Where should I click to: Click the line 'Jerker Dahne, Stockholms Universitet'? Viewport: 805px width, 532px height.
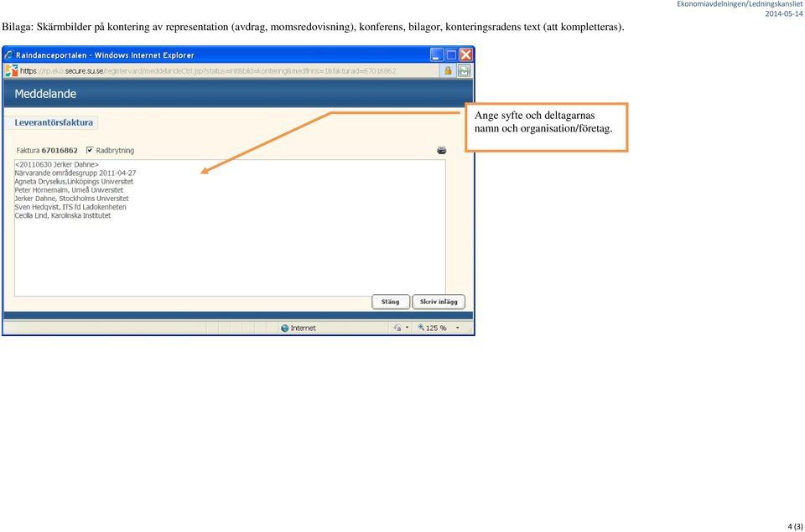tap(72, 199)
